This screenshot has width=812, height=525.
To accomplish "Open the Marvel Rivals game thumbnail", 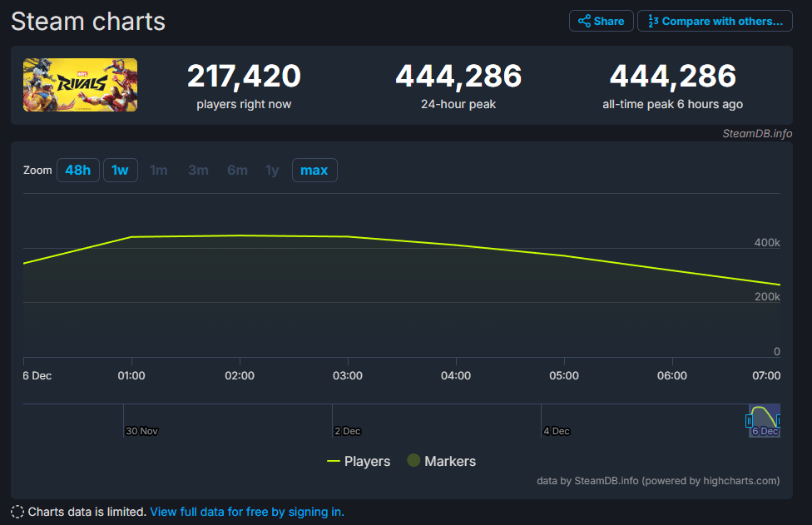I will click(x=80, y=85).
